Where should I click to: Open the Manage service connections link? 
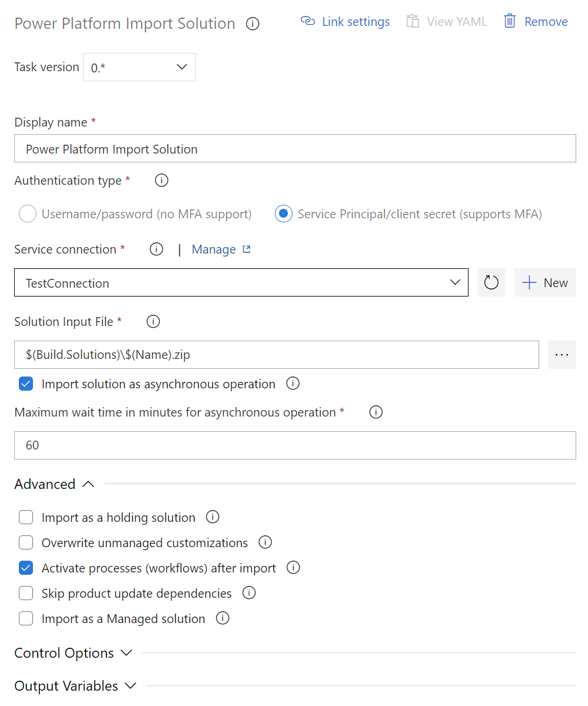tap(221, 249)
